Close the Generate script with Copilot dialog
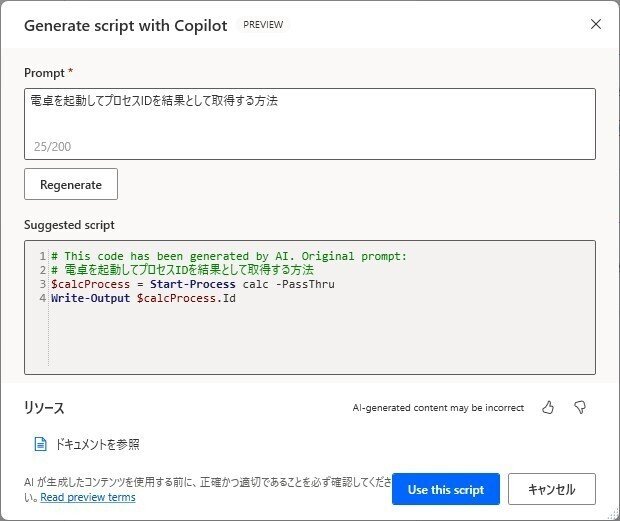 coord(596,24)
